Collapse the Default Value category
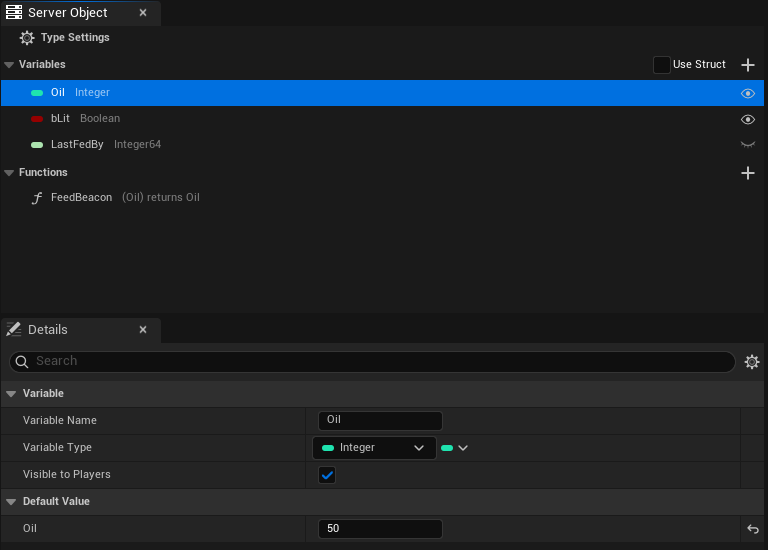This screenshot has width=768, height=550. pos(11,502)
